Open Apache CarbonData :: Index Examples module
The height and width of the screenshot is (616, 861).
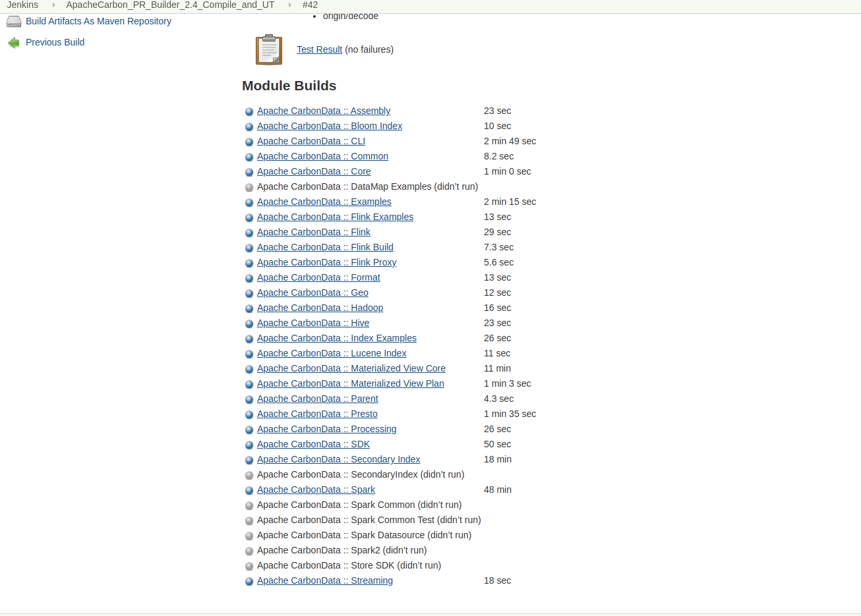click(337, 338)
